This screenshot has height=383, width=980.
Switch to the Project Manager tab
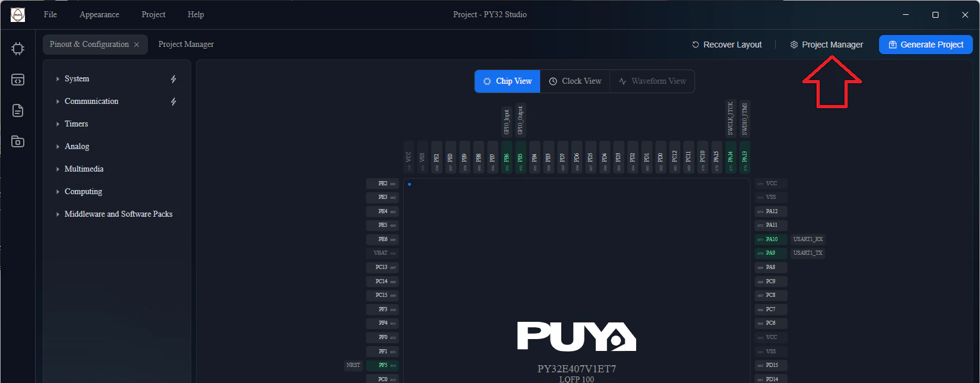186,45
